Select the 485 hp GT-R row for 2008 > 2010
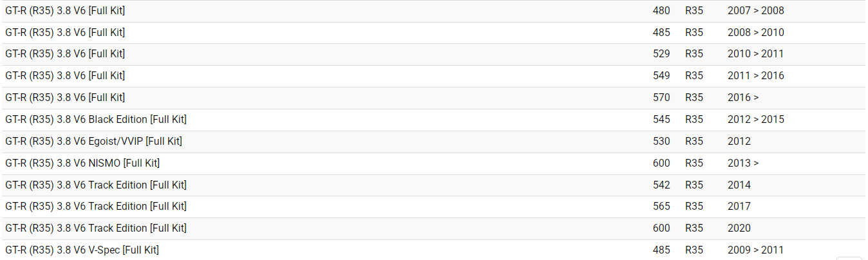 pos(65,33)
